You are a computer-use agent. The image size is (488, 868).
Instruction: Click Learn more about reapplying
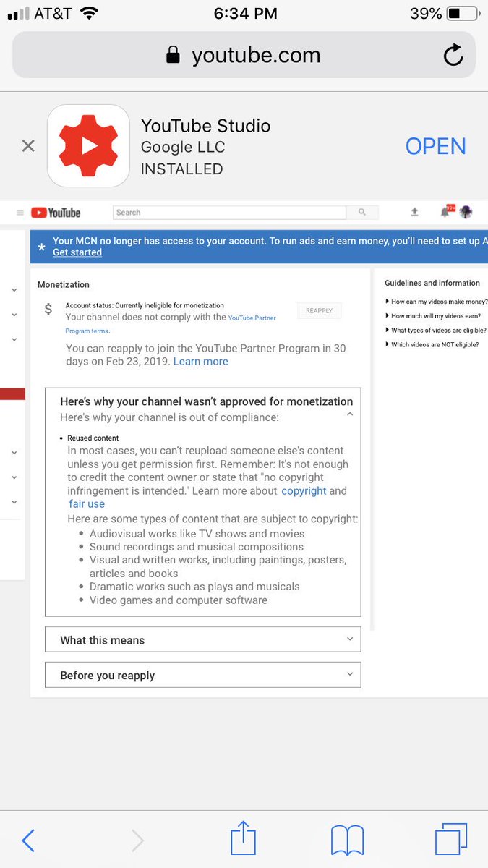click(x=200, y=362)
